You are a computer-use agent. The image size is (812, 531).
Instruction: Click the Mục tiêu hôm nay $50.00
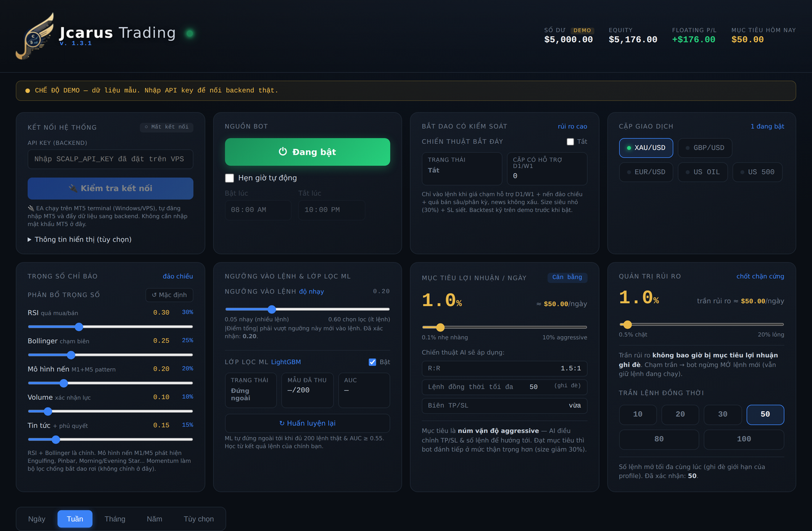click(x=748, y=39)
